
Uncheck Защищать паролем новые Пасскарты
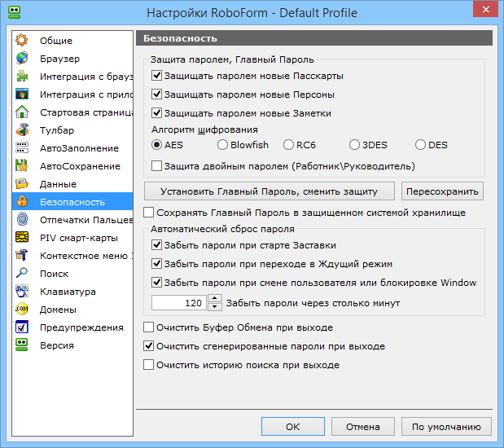coord(156,76)
